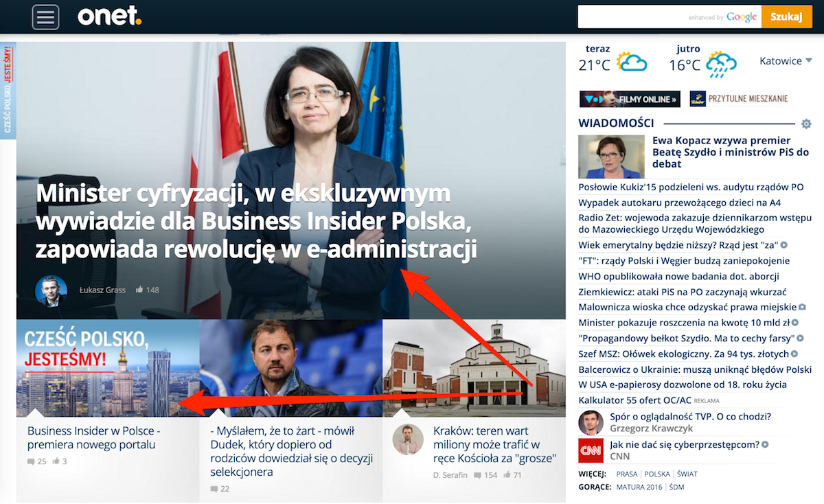The height and width of the screenshot is (504, 824).
Task: Click Łukasz Grass author avatar
Action: point(51,290)
